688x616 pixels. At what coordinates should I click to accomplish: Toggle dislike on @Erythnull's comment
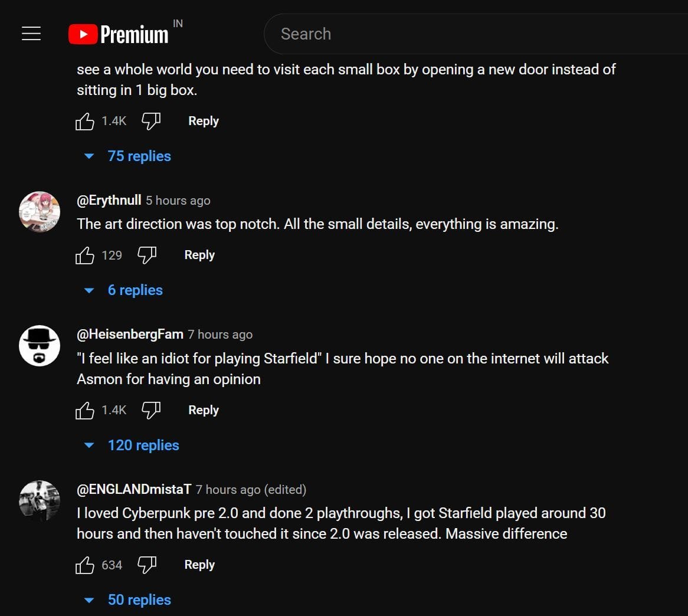click(146, 255)
